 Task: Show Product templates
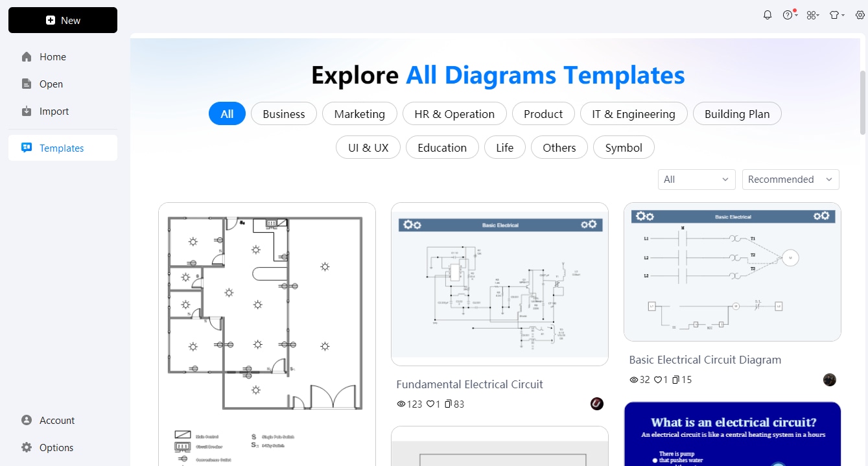point(543,114)
